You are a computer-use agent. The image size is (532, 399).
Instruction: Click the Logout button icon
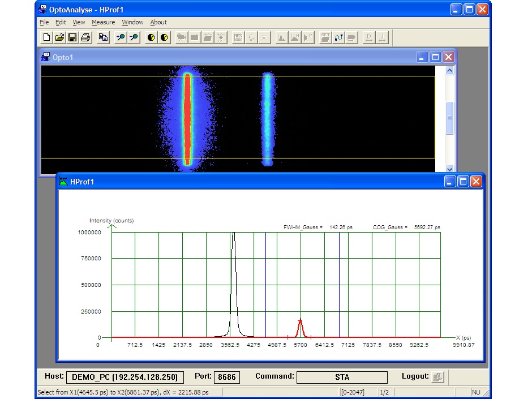tap(437, 376)
